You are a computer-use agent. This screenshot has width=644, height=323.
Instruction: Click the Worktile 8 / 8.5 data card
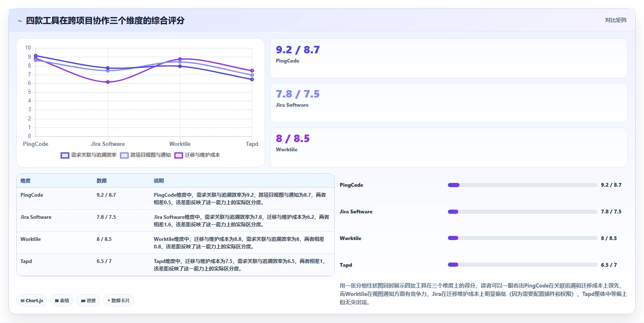pos(449,147)
